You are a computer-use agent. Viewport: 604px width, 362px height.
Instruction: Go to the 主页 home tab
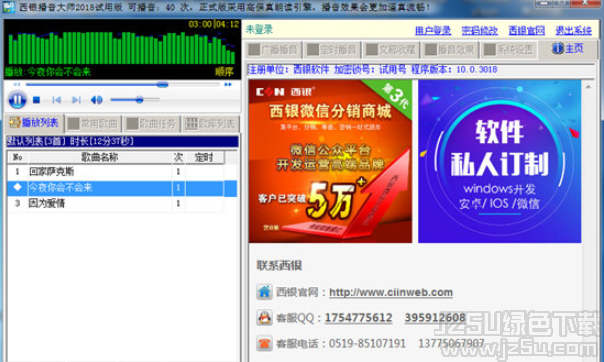click(568, 49)
